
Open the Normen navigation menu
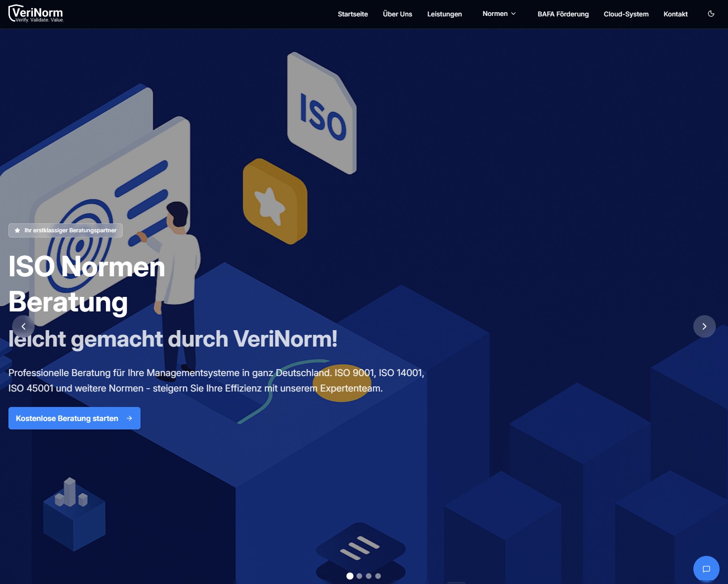tap(495, 14)
